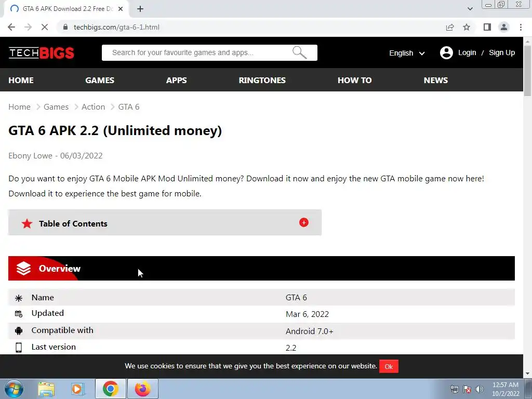Click author name Ebony Lowe

[x=30, y=156]
